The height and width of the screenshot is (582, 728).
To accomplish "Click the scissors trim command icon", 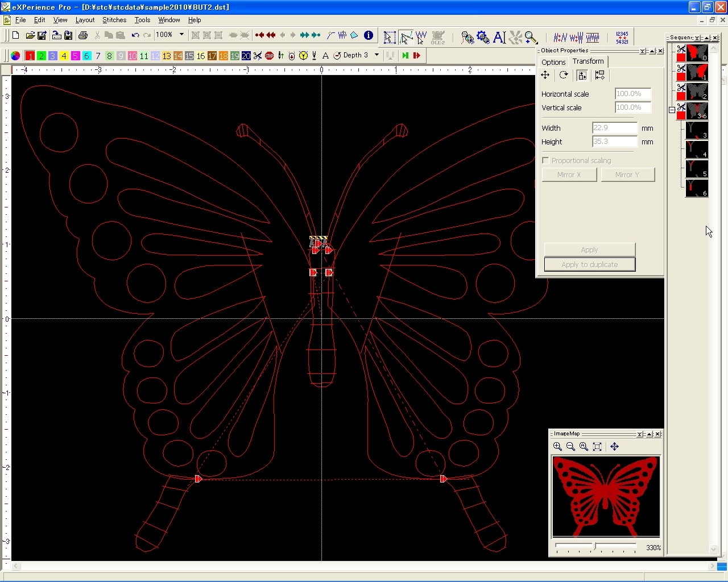I will tap(258, 56).
